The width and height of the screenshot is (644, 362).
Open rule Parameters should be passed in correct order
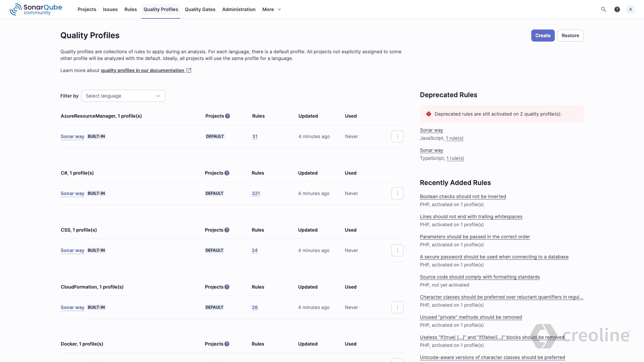475,237
